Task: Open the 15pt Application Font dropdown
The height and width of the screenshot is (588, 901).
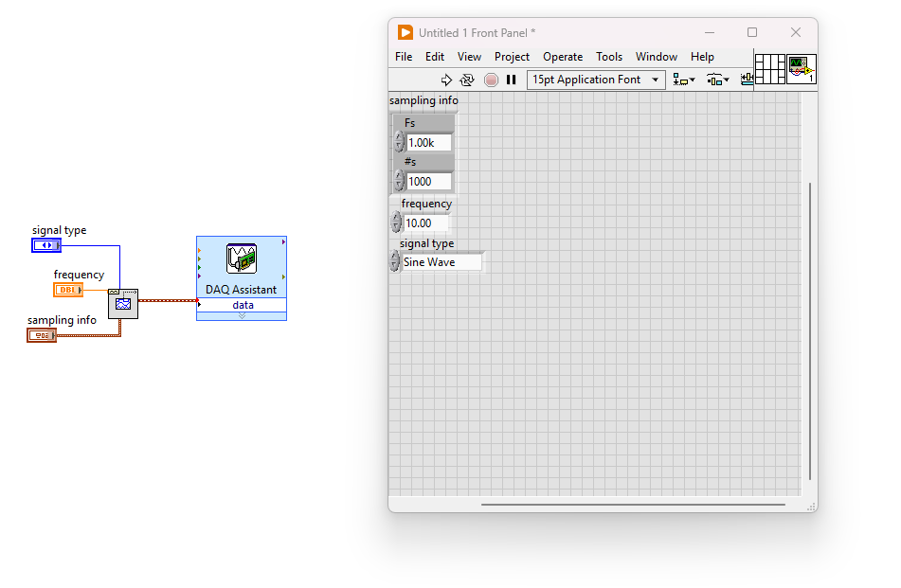Action: click(596, 80)
